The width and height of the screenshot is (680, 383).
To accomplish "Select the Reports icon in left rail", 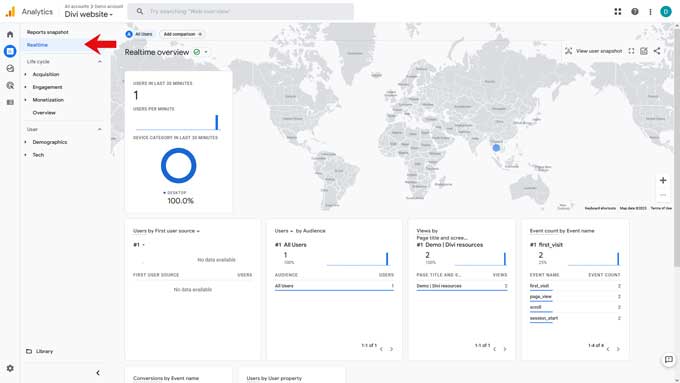I will pyautogui.click(x=10, y=51).
